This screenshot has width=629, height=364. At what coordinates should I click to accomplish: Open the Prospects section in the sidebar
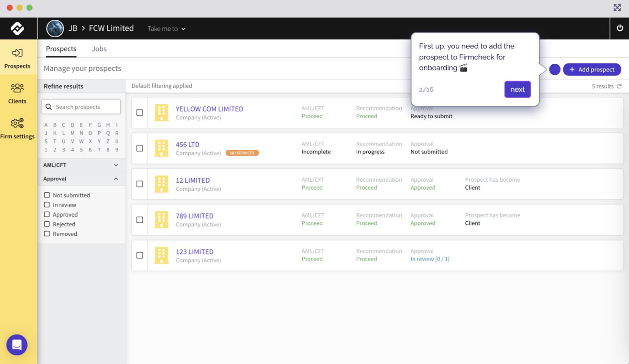coord(17,57)
